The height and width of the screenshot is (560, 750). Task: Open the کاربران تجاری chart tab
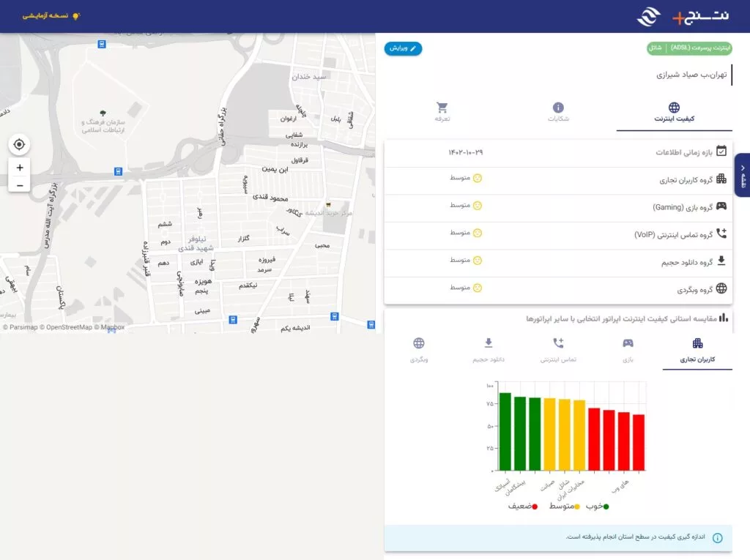pyautogui.click(x=697, y=351)
